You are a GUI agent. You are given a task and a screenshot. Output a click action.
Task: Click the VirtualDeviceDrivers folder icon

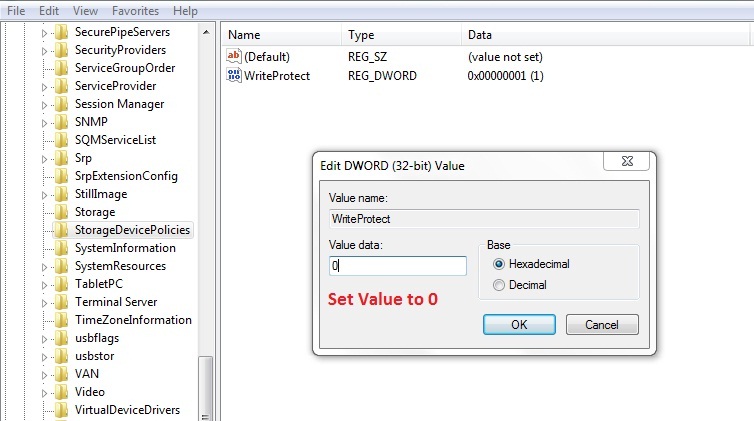tap(62, 410)
